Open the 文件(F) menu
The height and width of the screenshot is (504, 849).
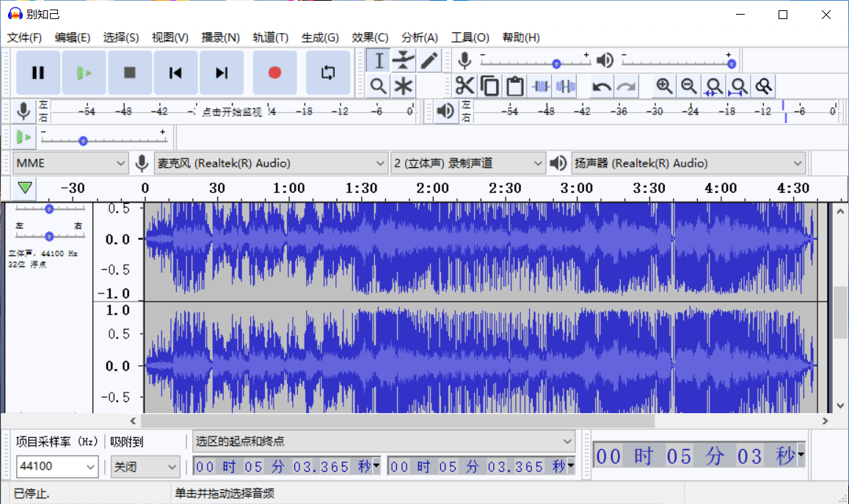[x=24, y=37]
